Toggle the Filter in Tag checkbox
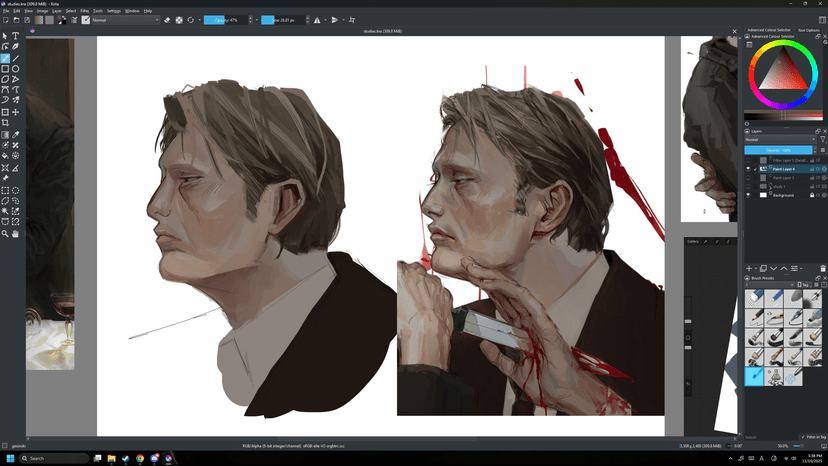 coord(803,437)
